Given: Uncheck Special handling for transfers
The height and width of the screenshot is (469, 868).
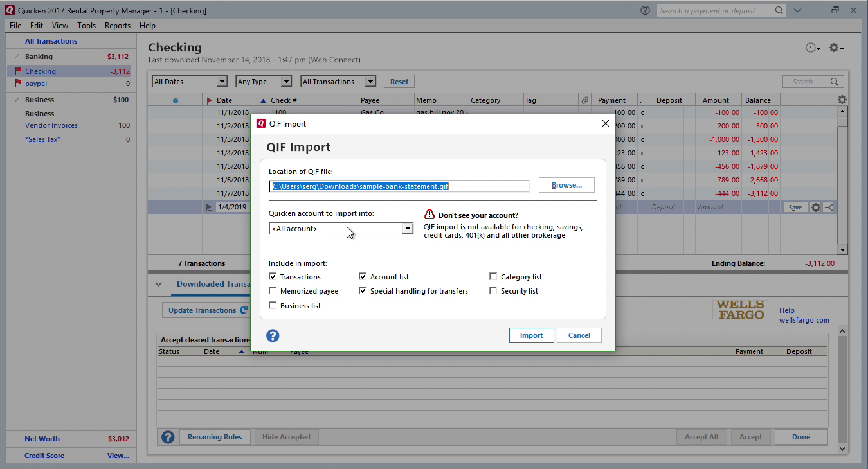Looking at the screenshot, I should tap(363, 291).
